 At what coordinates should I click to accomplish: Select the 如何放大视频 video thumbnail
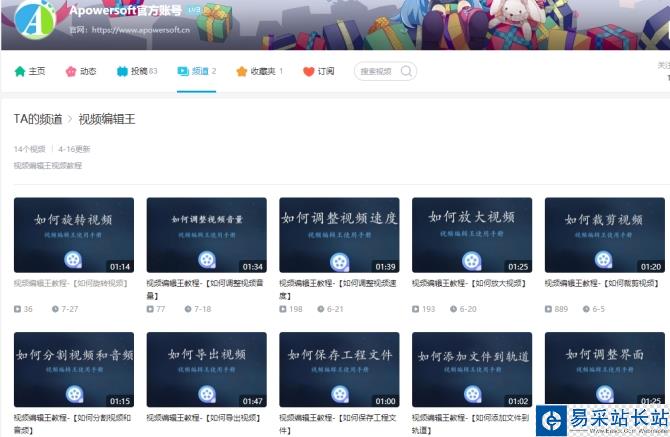tap(472, 235)
